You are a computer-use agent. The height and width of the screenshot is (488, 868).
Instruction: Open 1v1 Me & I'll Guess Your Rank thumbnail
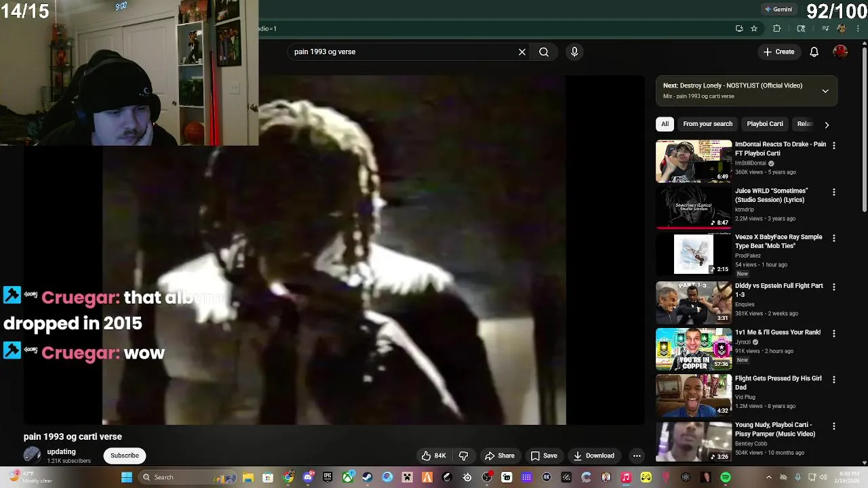tap(693, 349)
